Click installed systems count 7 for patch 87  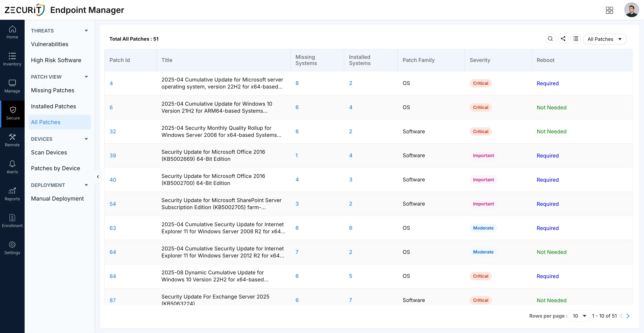[351, 300]
